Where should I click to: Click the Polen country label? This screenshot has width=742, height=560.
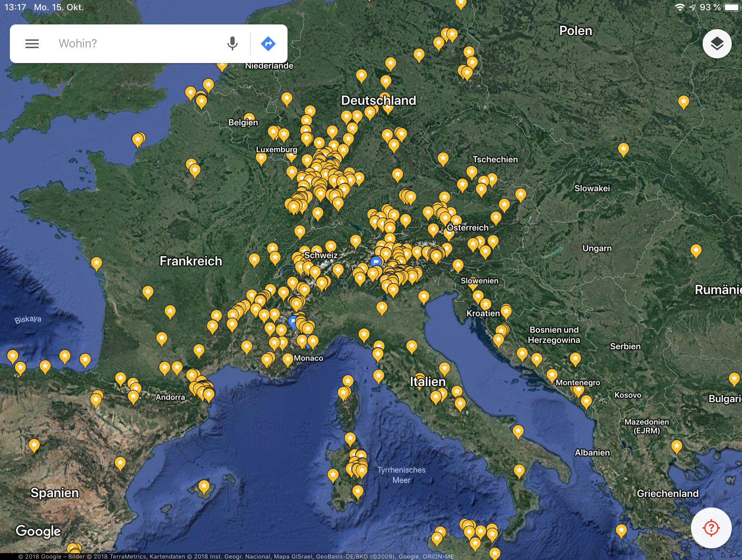point(575,31)
